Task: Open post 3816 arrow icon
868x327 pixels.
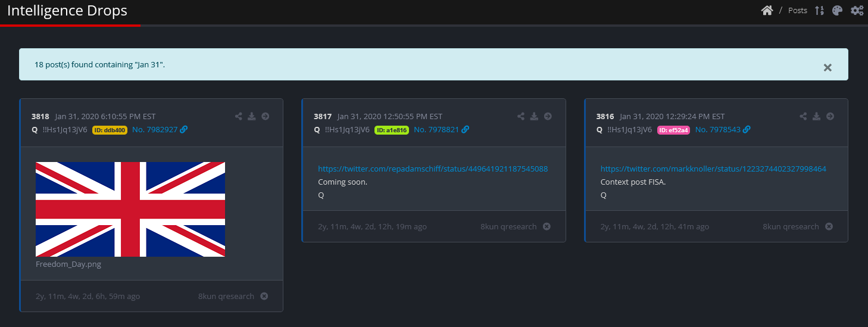Action: 830,116
